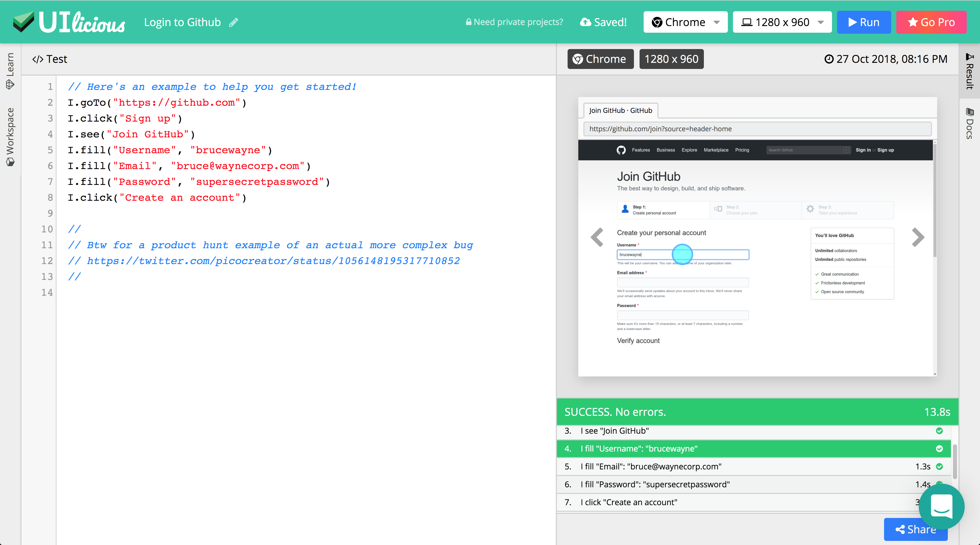This screenshot has width=980, height=545.
Task: Click code line 3 I.click Sign up
Action: [x=125, y=118]
